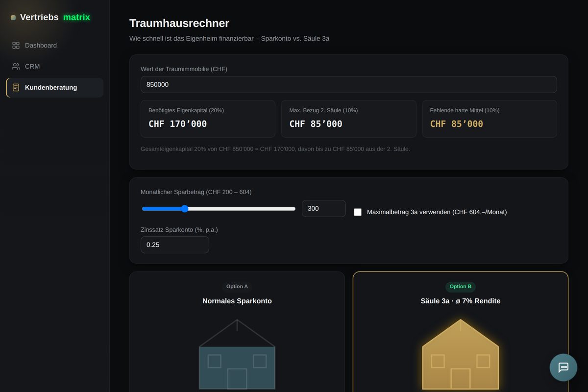588x392 pixels.
Task: Open the Dashboard menu item
Action: pos(55,45)
